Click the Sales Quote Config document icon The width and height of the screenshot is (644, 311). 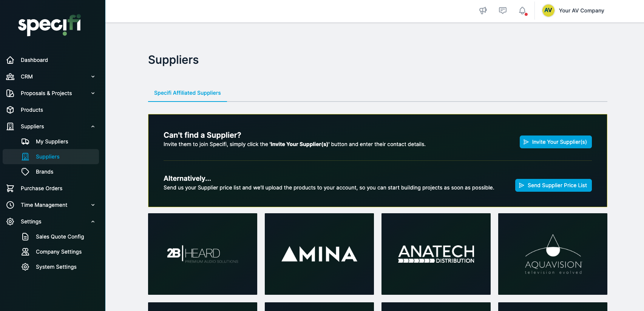point(25,237)
